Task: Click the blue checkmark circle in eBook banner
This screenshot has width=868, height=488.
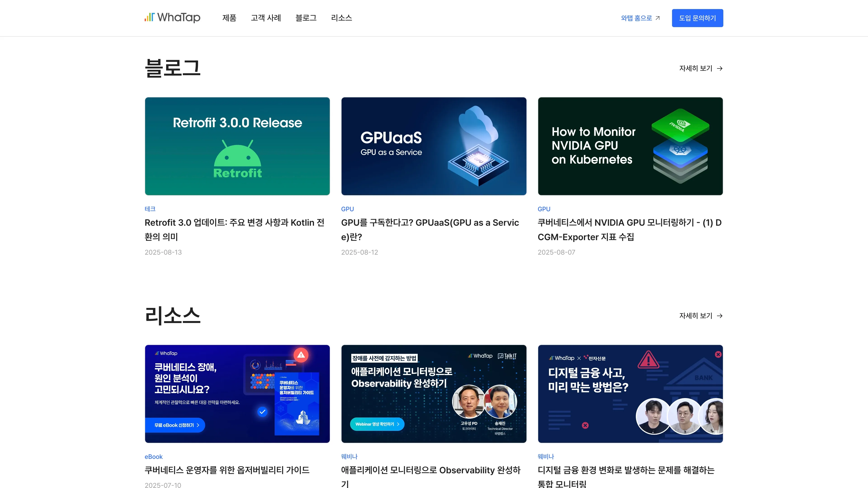Action: pyautogui.click(x=262, y=412)
